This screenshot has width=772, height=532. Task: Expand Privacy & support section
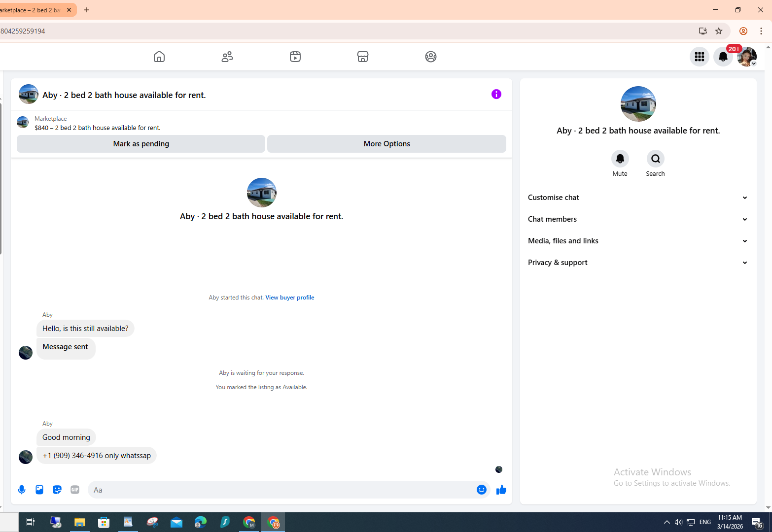tap(638, 263)
